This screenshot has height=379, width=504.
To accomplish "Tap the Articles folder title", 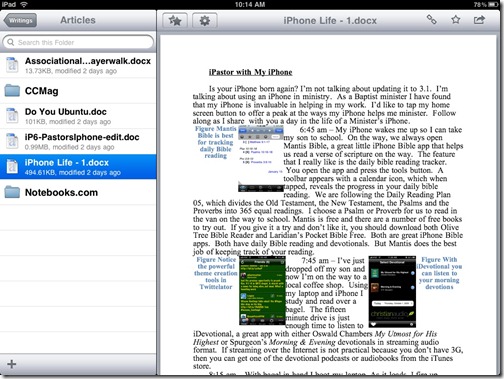I will 78,20.
